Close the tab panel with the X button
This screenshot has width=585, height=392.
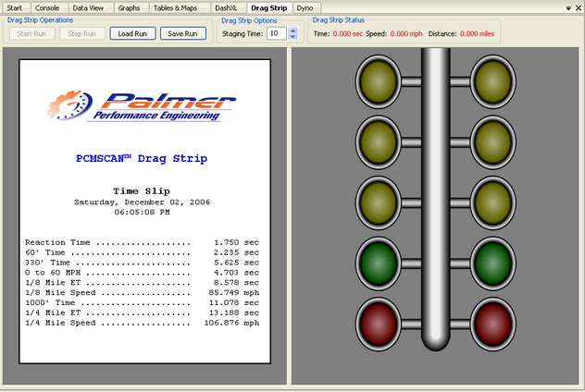click(x=579, y=7)
